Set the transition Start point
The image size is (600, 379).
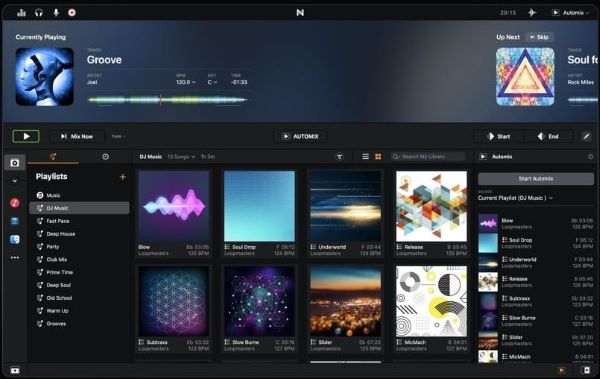(499, 136)
